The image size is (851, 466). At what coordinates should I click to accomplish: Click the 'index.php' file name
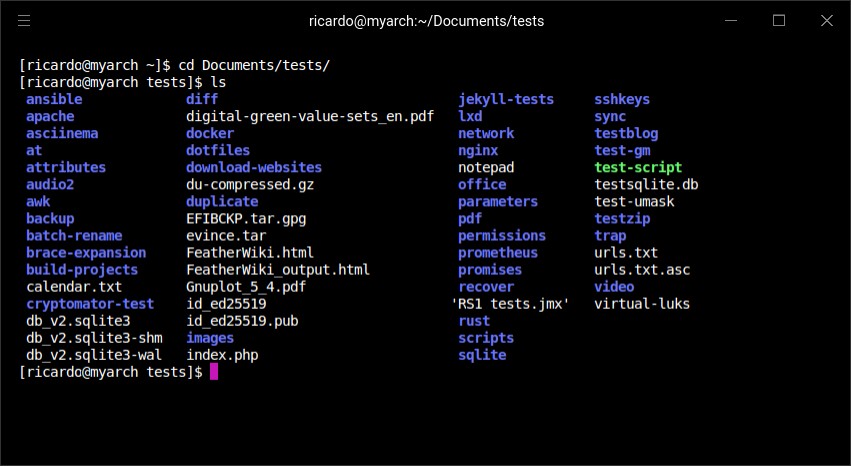tap(222, 355)
